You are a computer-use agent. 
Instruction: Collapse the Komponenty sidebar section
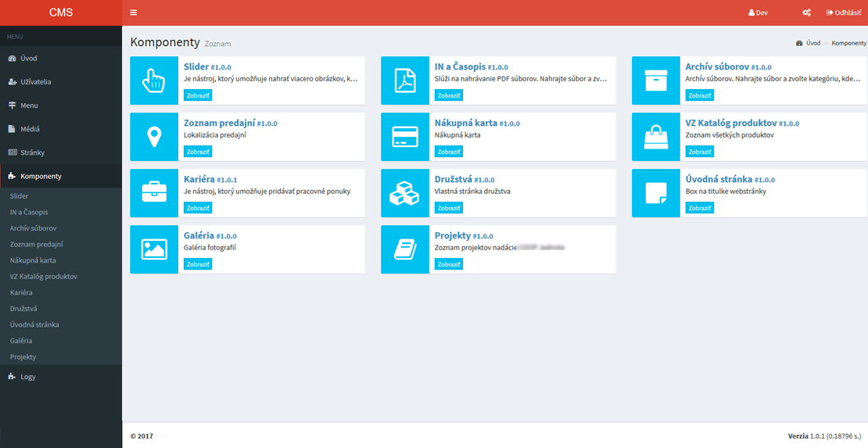(61, 176)
